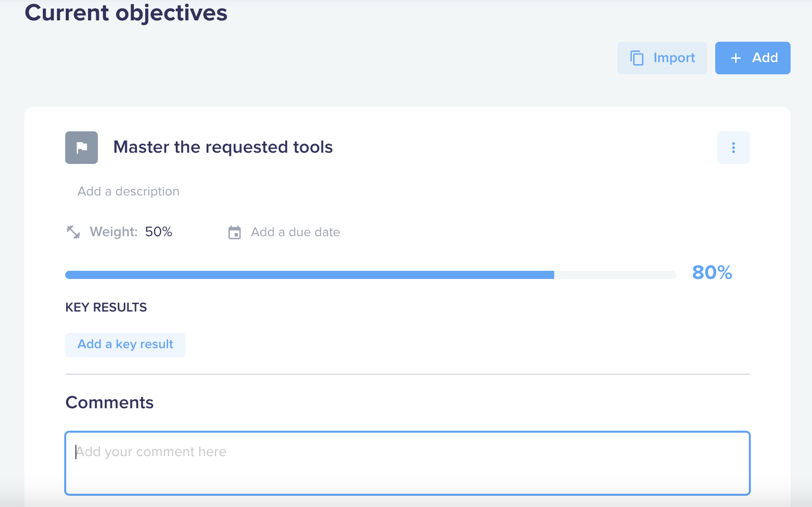Click the blue Add button
Viewport: 812px width, 507px height.
pyautogui.click(x=752, y=58)
